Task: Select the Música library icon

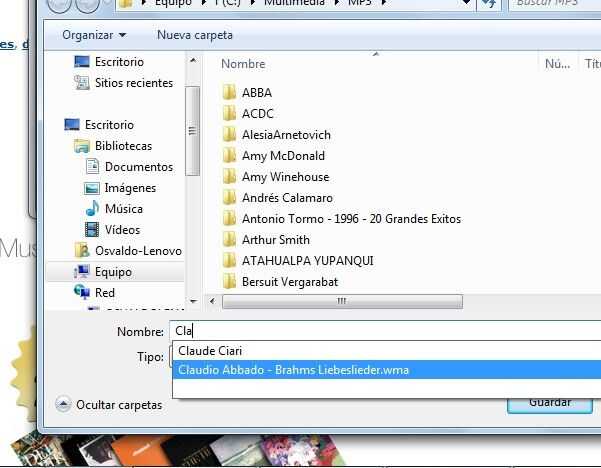Action: [92, 209]
